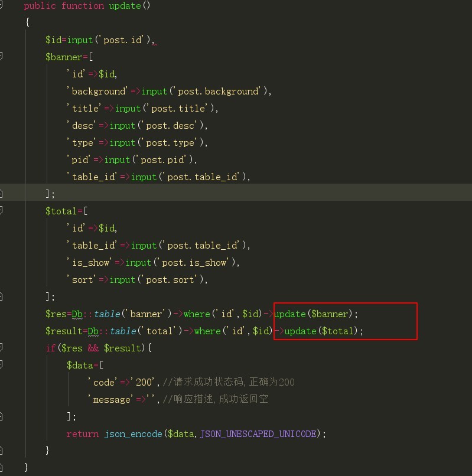Click 'table_id' key inside the $total array
Viewport: 472px width, 476px height.
(x=92, y=245)
